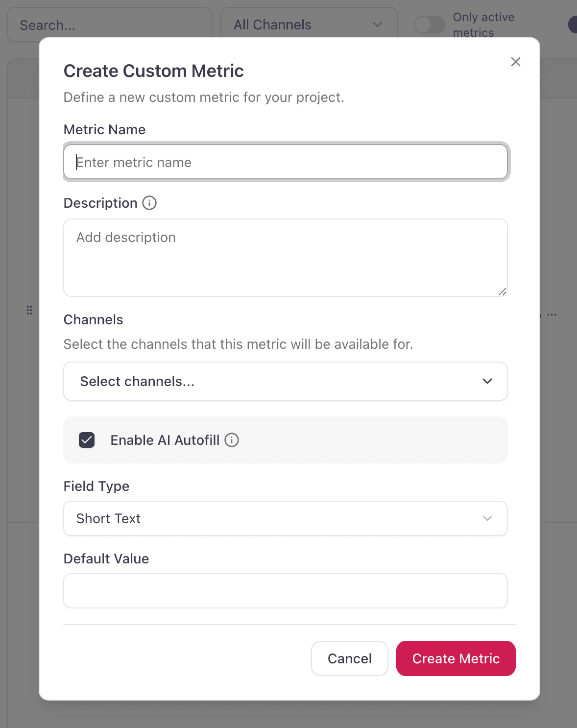Image resolution: width=577 pixels, height=728 pixels.
Task: Uncheck the Enable AI Autofill checkbox
Action: pyautogui.click(x=87, y=440)
